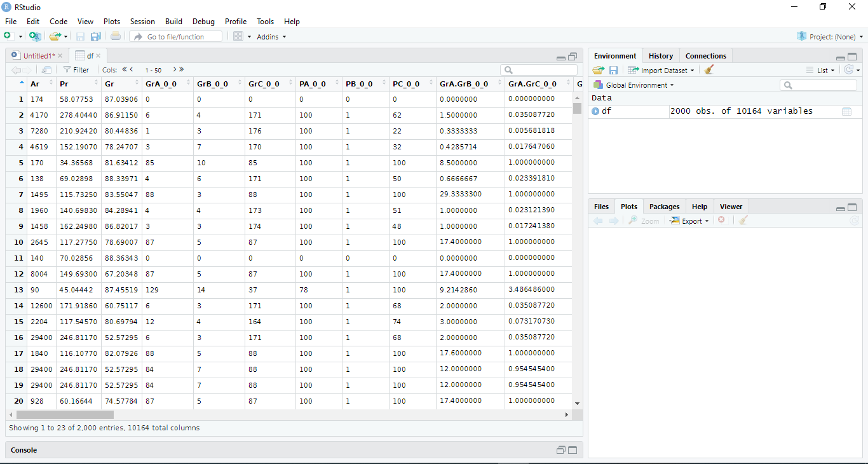Screen dimensions: 868x464
Task: Expand the df object in Environment pane
Action: [x=596, y=111]
